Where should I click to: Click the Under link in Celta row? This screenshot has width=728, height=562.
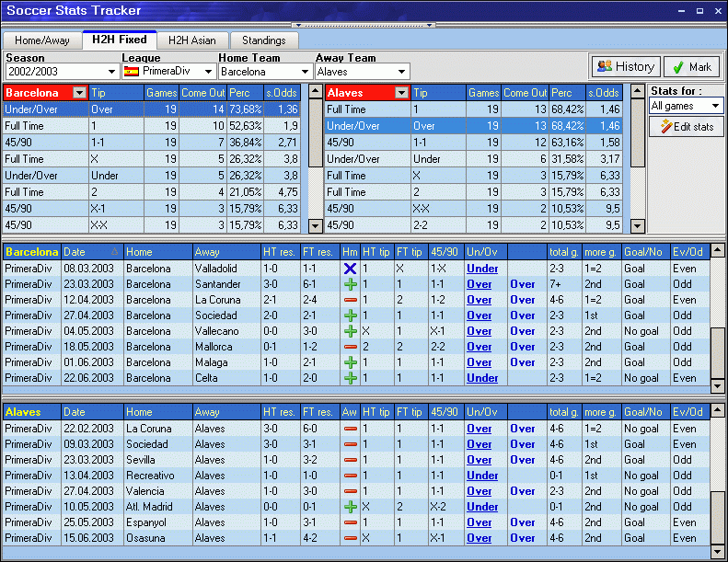tap(482, 378)
